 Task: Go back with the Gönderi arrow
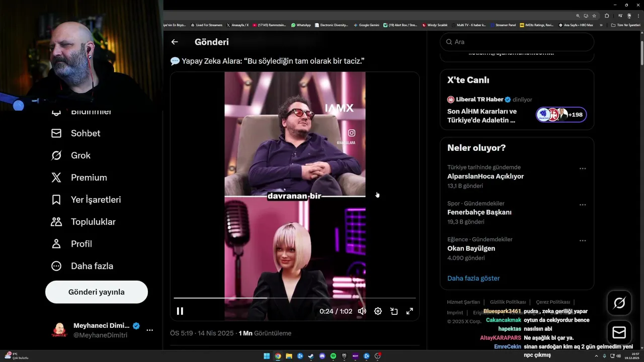[175, 42]
